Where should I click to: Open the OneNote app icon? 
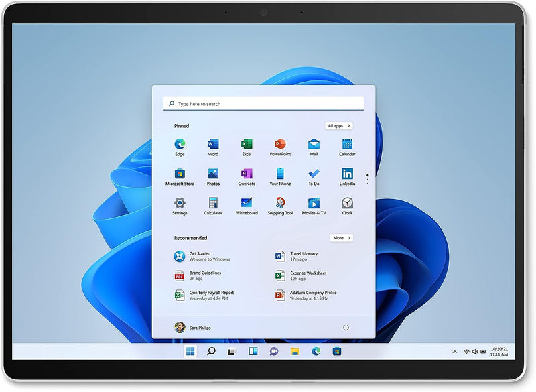point(247,174)
